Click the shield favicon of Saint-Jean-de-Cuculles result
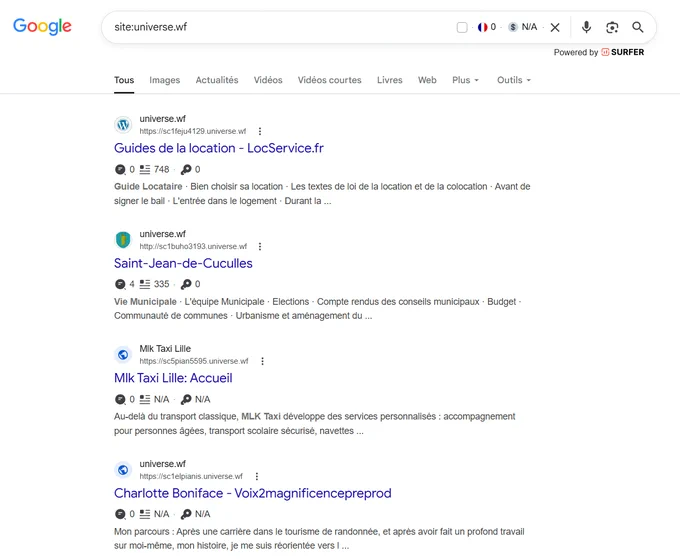Screen dimensions: 680x559 coord(123,240)
